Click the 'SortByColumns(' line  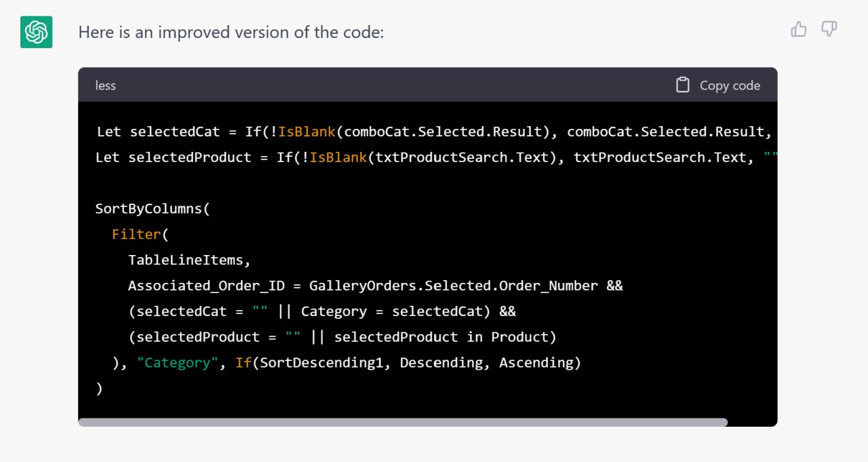[x=153, y=209]
